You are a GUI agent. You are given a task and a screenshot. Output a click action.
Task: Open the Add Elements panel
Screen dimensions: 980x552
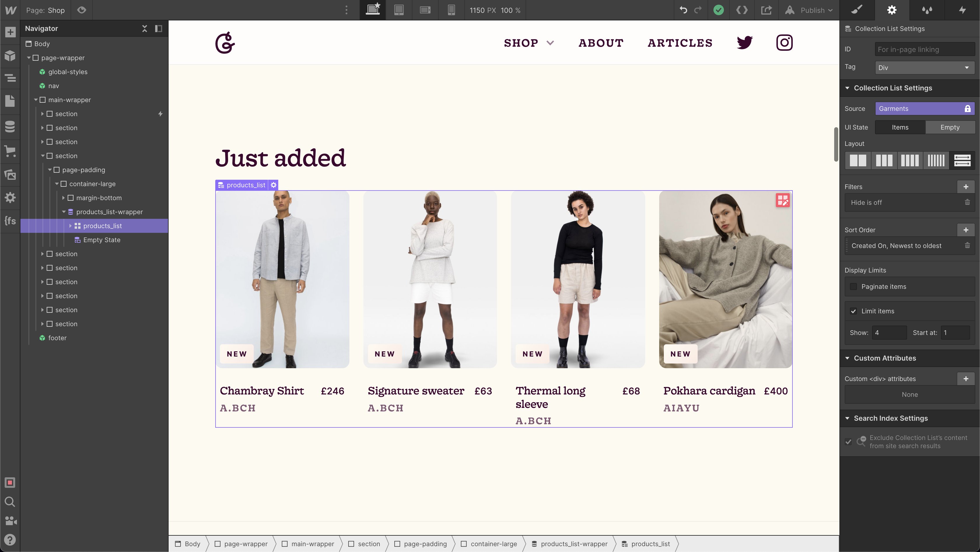coord(10,32)
